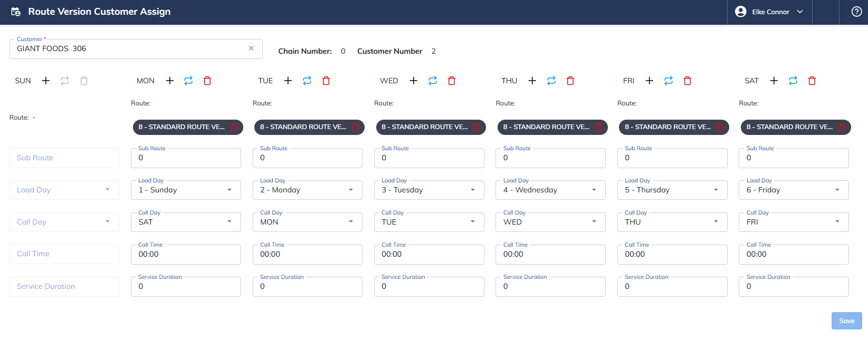Clear the GIANT FOODS customer field
The height and width of the screenshot is (340, 868).
251,48
